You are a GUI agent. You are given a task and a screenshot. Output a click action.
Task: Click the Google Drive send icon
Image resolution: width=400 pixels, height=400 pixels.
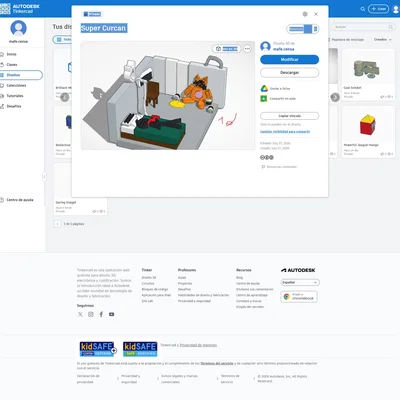(264, 88)
